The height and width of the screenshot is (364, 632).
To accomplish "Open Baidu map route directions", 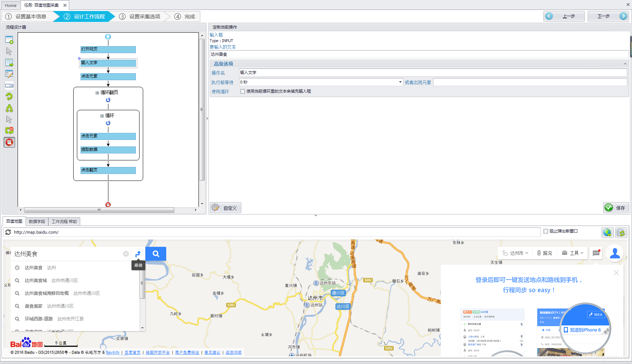I will 138,254.
